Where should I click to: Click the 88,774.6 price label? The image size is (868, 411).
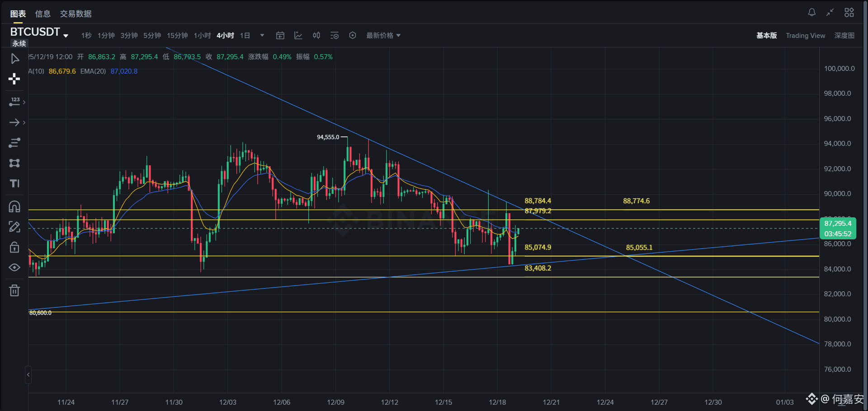click(x=636, y=201)
